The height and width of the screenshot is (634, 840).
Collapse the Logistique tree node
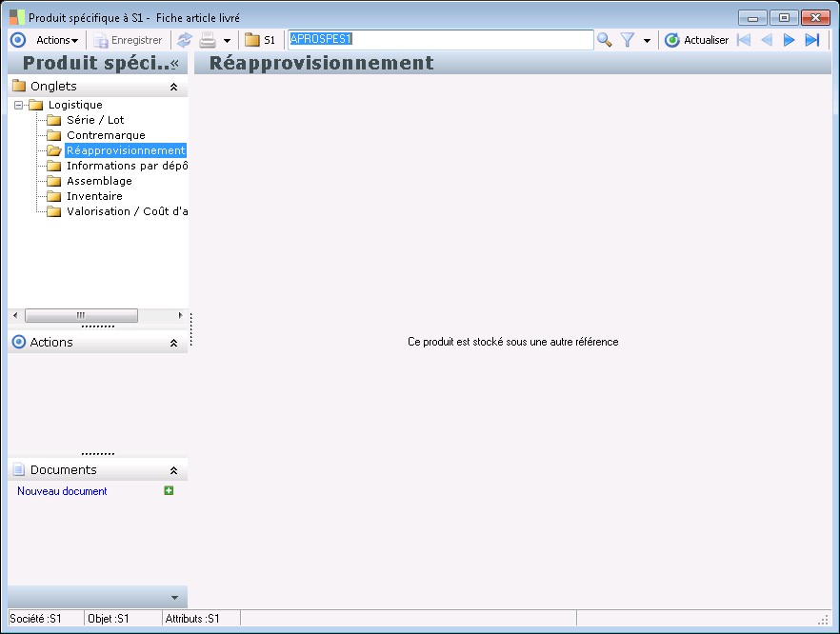click(19, 105)
